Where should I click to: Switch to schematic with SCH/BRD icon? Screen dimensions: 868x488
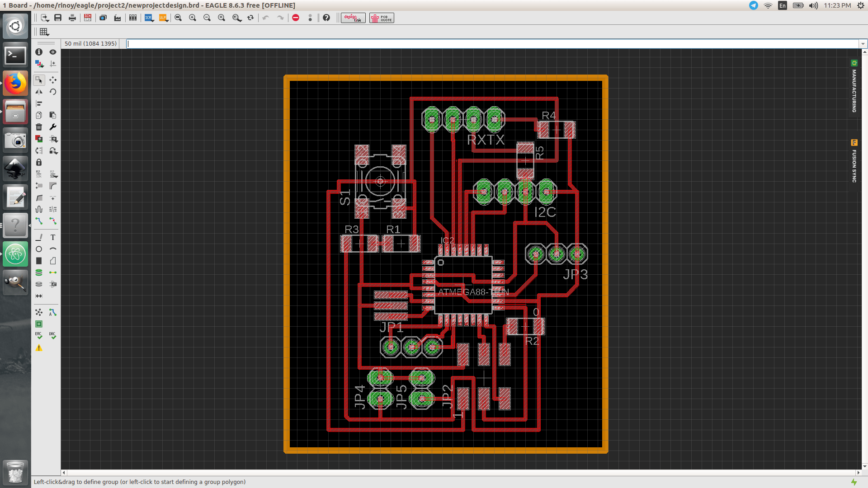88,18
